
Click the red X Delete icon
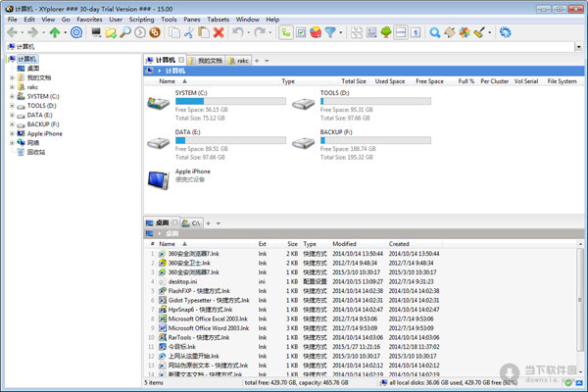[219, 32]
